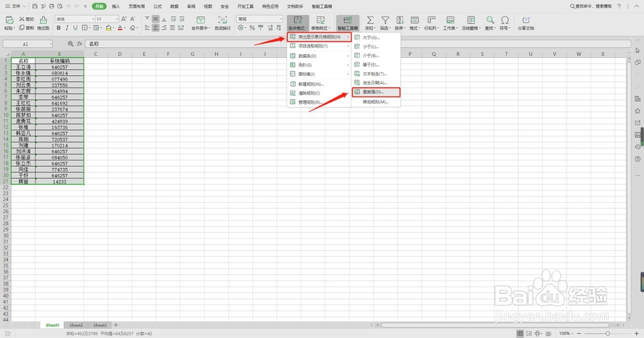
Task: Open the 审阅 (Review) ribbon tab
Action: point(191,6)
